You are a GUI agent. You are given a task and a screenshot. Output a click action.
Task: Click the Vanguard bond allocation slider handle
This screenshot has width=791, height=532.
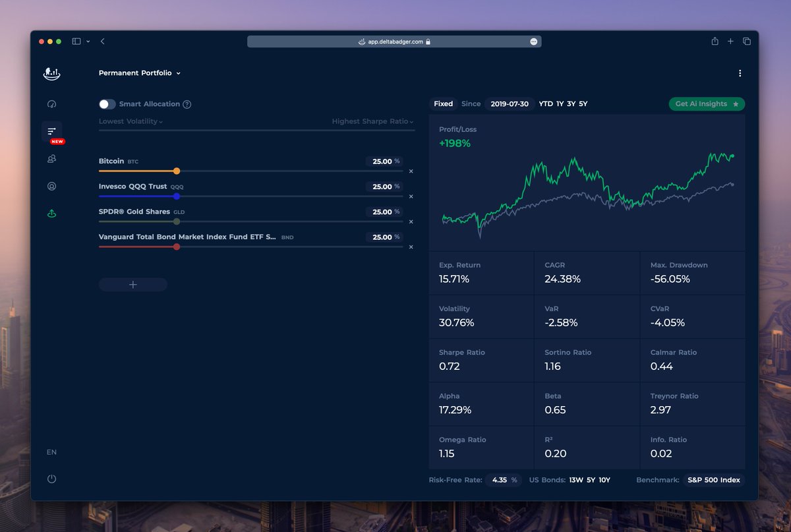pos(177,247)
